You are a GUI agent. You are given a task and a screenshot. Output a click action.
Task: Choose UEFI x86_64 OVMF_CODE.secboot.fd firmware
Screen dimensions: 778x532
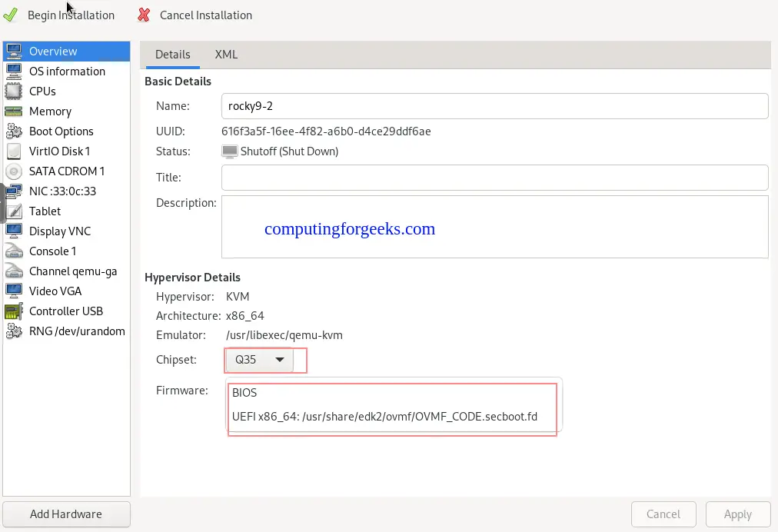coord(392,417)
